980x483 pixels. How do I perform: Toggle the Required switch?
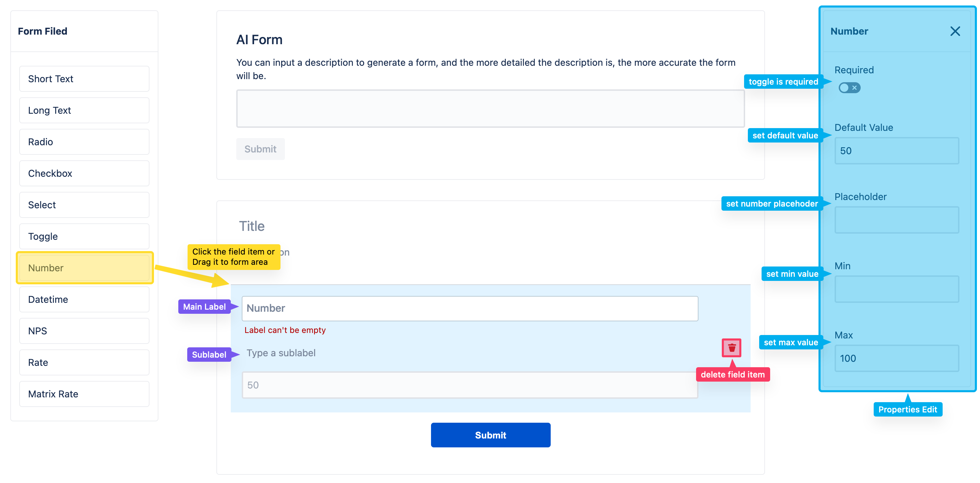[849, 88]
